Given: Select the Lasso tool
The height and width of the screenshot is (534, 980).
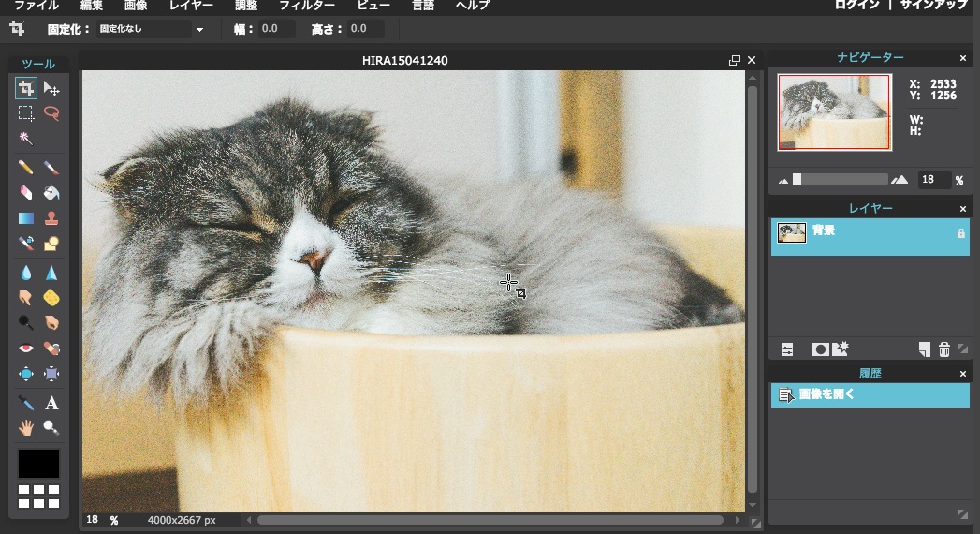Looking at the screenshot, I should [x=51, y=113].
